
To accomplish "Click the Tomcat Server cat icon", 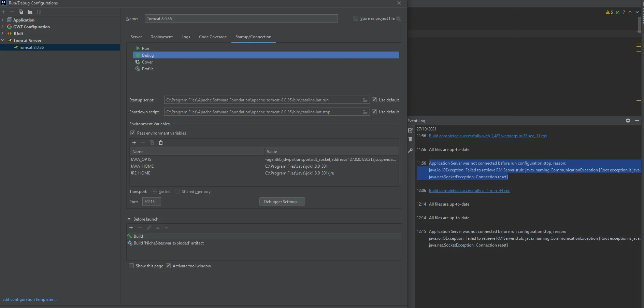I will click(10, 40).
